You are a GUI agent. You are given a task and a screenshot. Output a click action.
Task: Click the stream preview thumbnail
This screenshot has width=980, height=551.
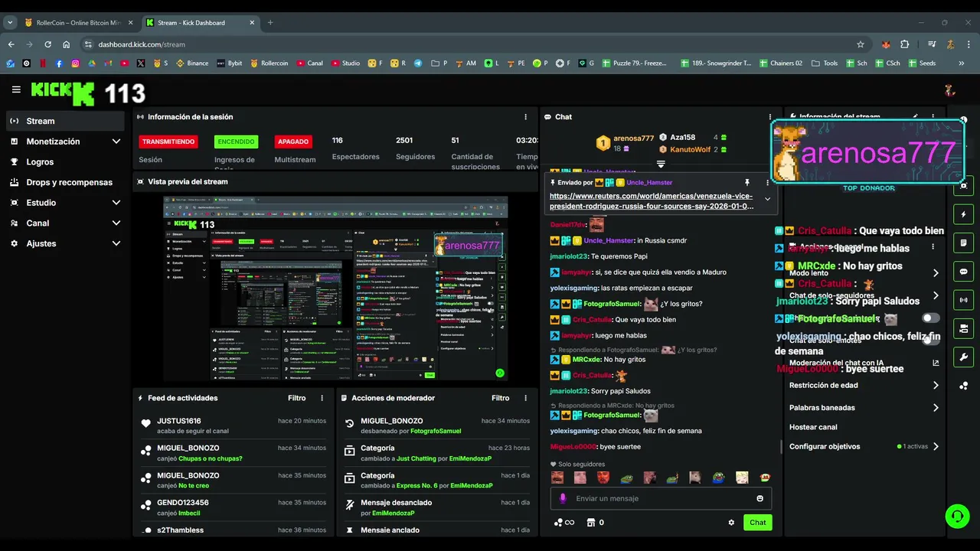point(335,289)
